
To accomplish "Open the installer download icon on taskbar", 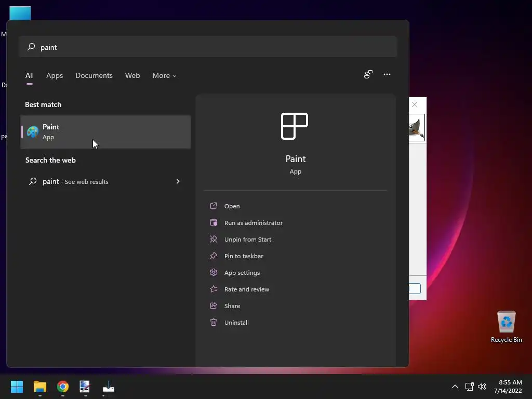I will pyautogui.click(x=108, y=387).
